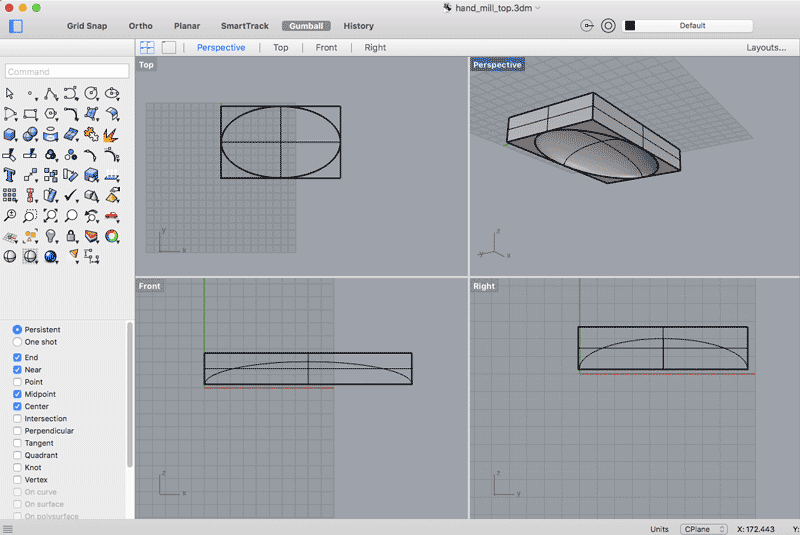The height and width of the screenshot is (535, 800).
Task: Click the Lock objects padlock icon
Action: pyautogui.click(x=71, y=236)
